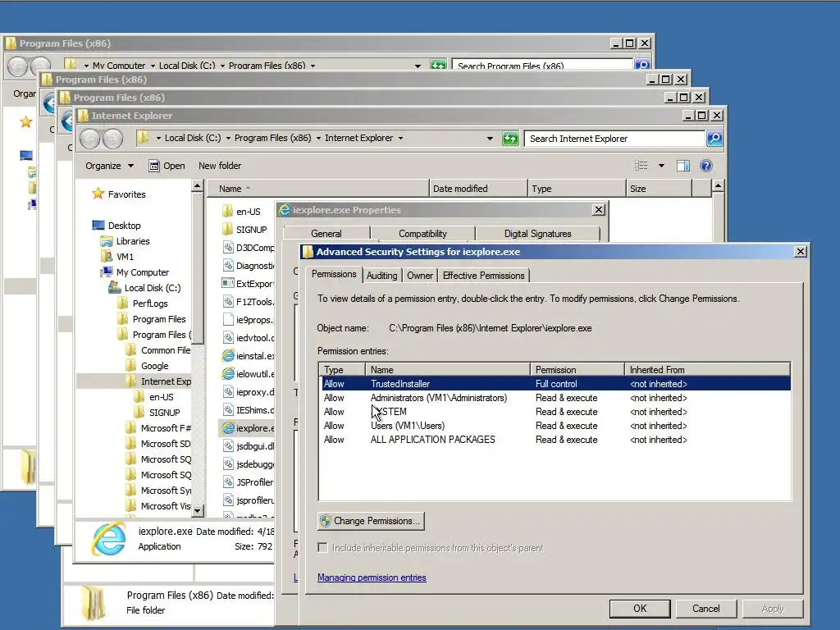The height and width of the screenshot is (630, 840).
Task: Click the Inherited From column header
Action: (707, 370)
